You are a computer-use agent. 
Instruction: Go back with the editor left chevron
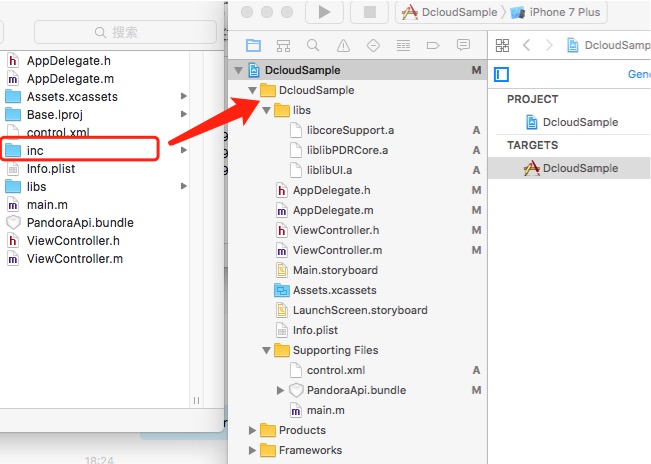point(526,45)
